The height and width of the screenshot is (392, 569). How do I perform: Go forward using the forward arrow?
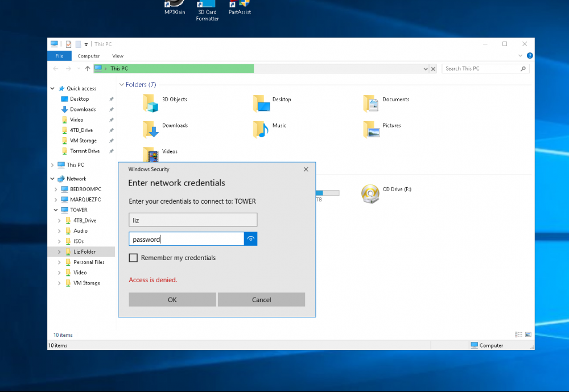point(68,69)
